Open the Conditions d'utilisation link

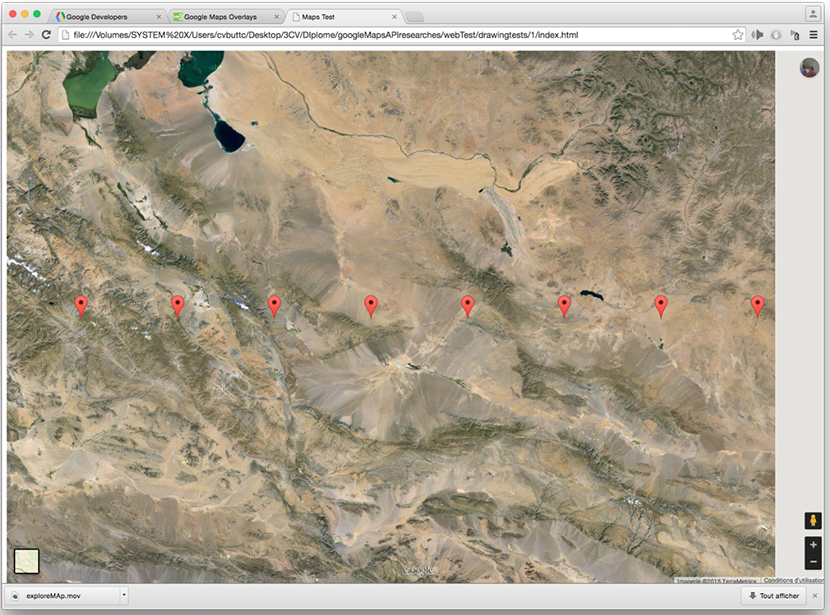tap(794, 580)
